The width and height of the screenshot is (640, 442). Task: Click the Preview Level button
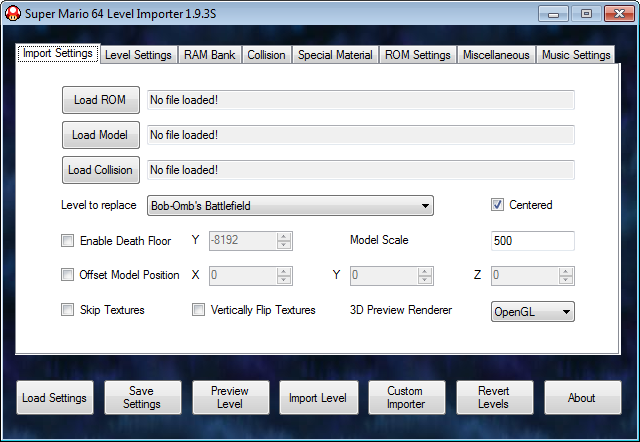pos(230,398)
